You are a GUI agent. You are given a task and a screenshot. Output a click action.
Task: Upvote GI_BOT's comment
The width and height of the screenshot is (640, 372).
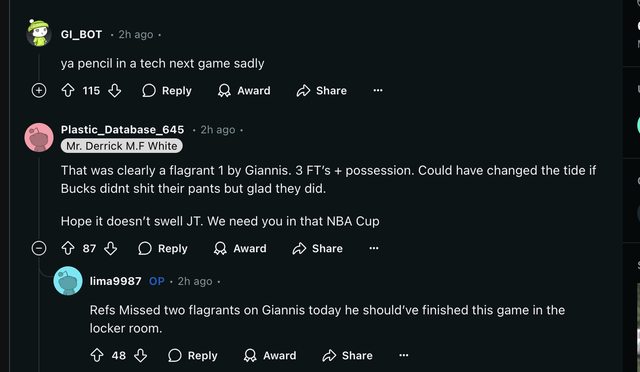pyautogui.click(x=68, y=90)
